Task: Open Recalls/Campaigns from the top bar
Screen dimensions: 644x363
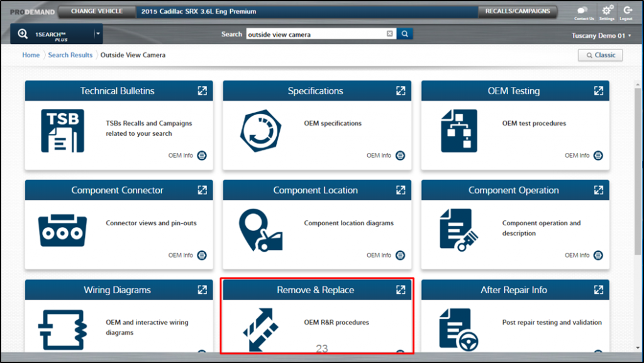Action: [x=518, y=11]
